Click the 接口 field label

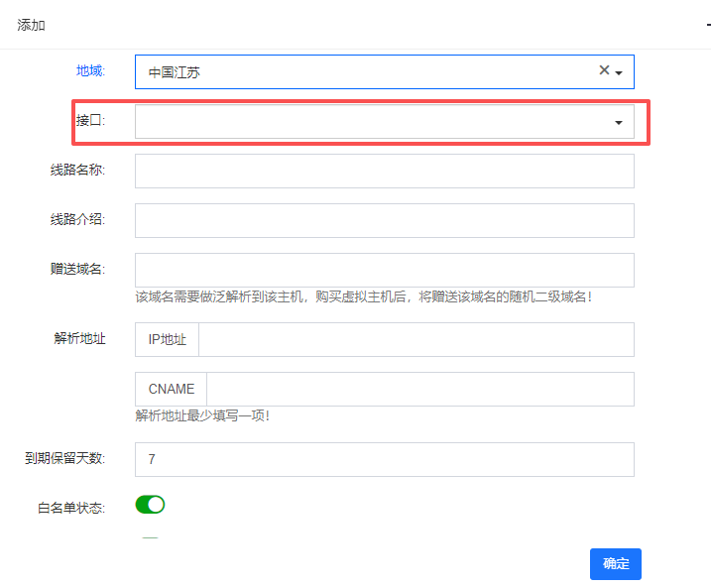click(x=90, y=120)
